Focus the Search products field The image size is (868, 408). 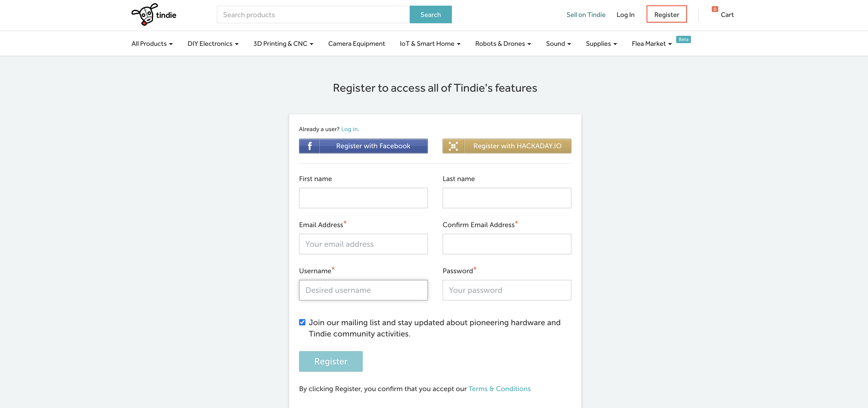[313, 15]
